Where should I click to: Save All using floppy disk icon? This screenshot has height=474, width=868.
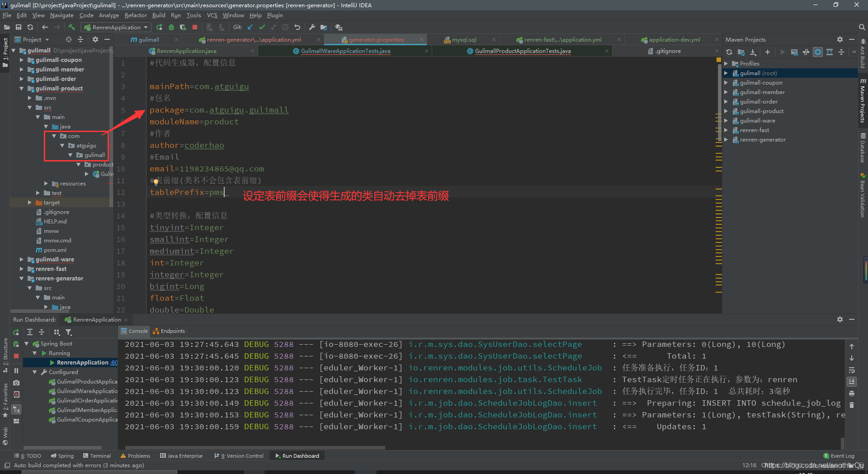19,27
